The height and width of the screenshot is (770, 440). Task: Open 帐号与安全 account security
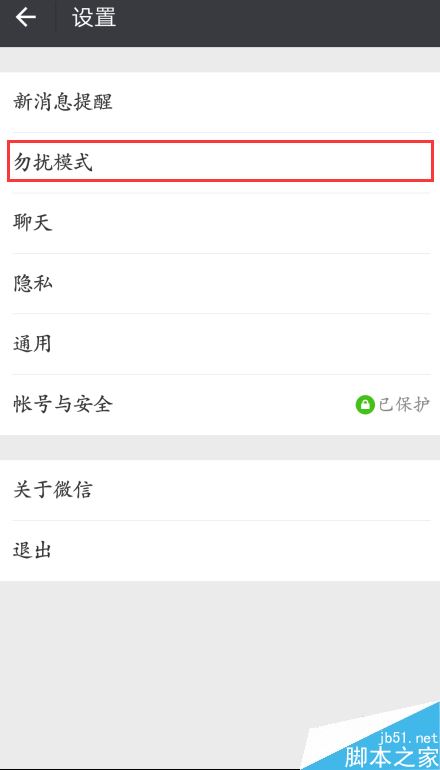click(220, 405)
